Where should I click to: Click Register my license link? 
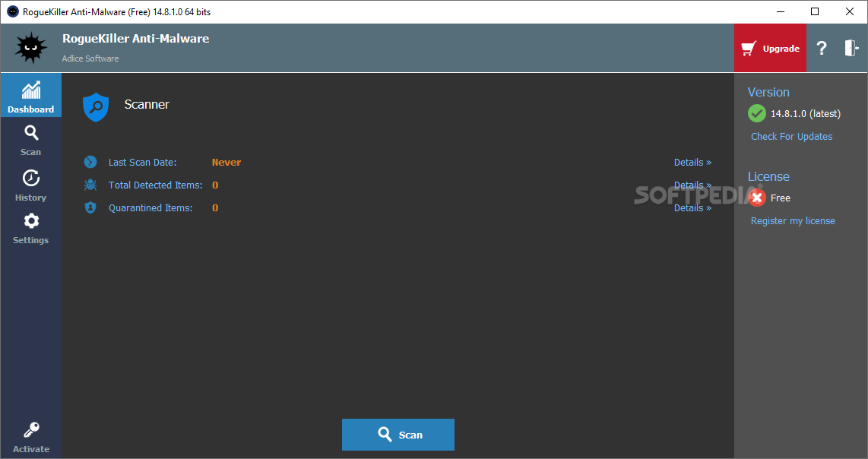(793, 221)
